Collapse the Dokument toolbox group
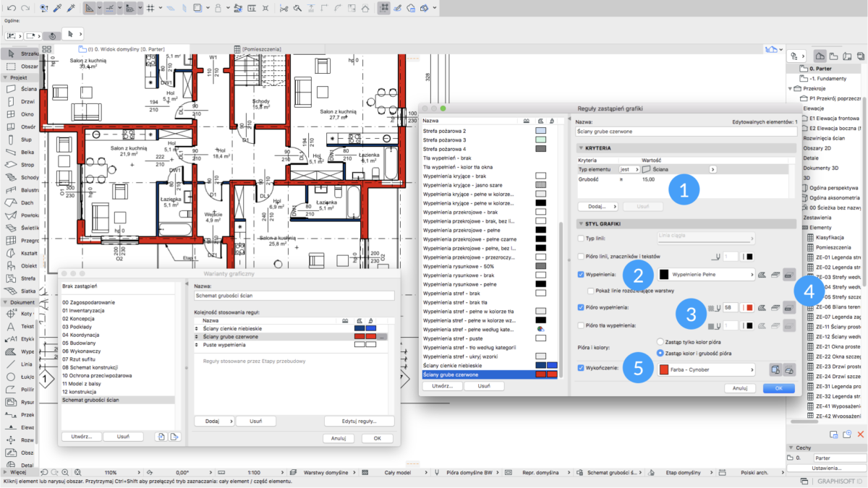This screenshot has height=488, width=868. coord(6,302)
